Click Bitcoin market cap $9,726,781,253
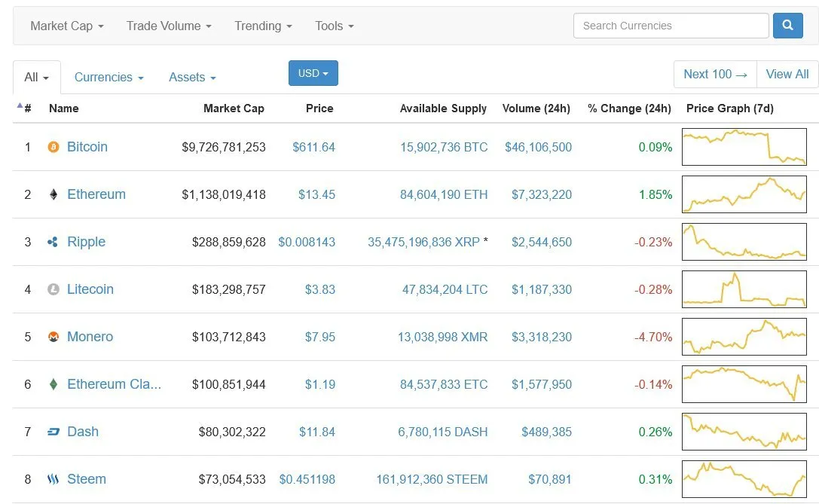Screen dimensions: 819x504 224,148
